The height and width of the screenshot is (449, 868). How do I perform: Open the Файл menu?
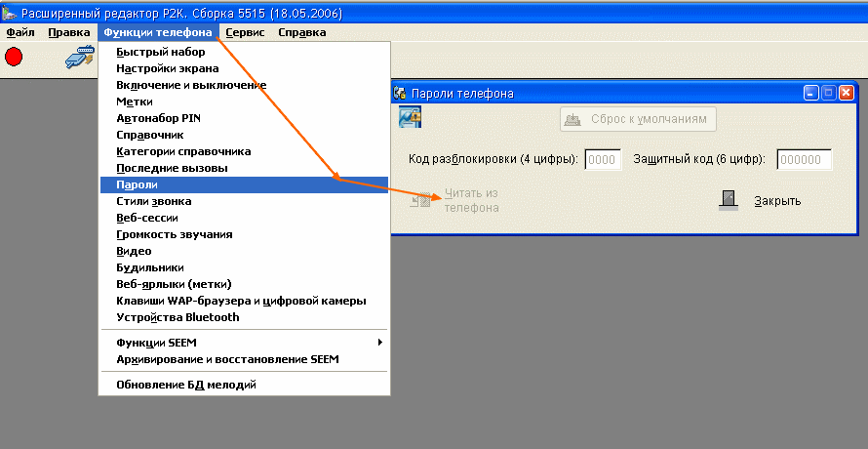pyautogui.click(x=20, y=32)
